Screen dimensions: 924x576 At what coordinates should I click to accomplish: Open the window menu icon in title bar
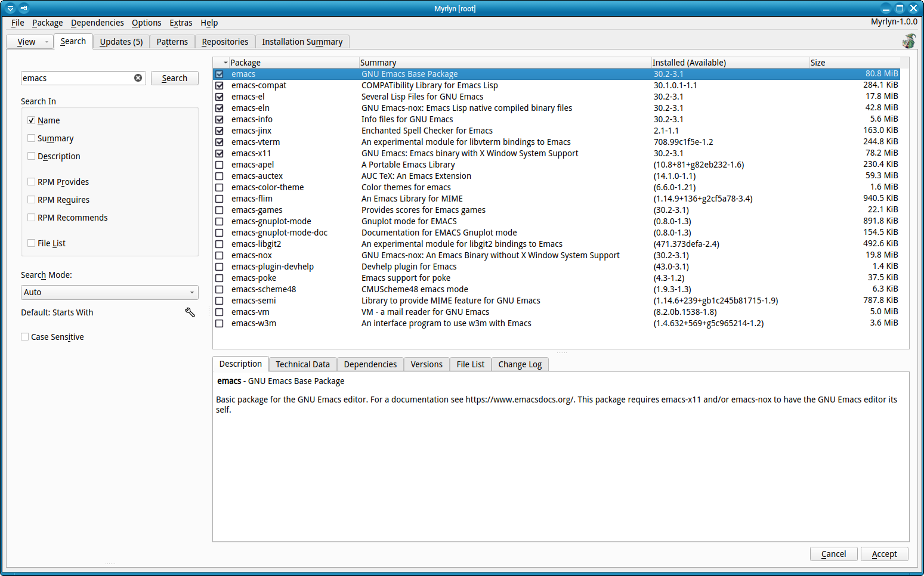(x=10, y=8)
